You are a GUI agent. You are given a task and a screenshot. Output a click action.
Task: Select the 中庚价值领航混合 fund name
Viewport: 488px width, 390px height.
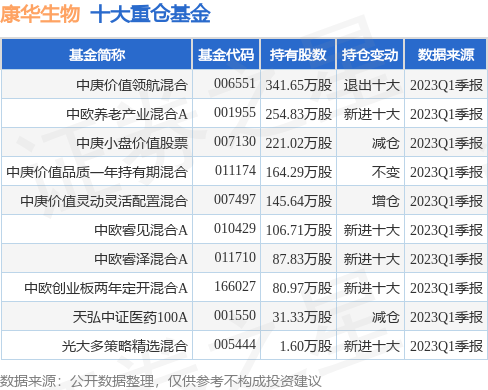tap(132, 85)
